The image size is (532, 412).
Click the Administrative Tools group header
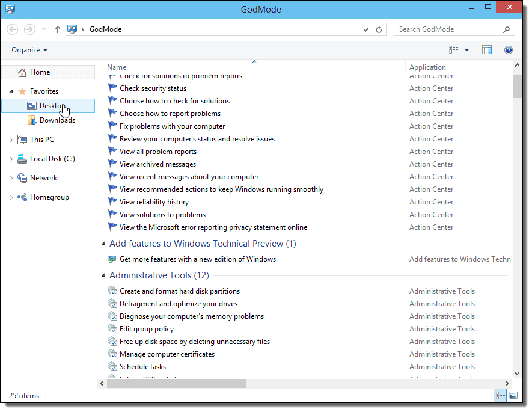[x=159, y=275]
